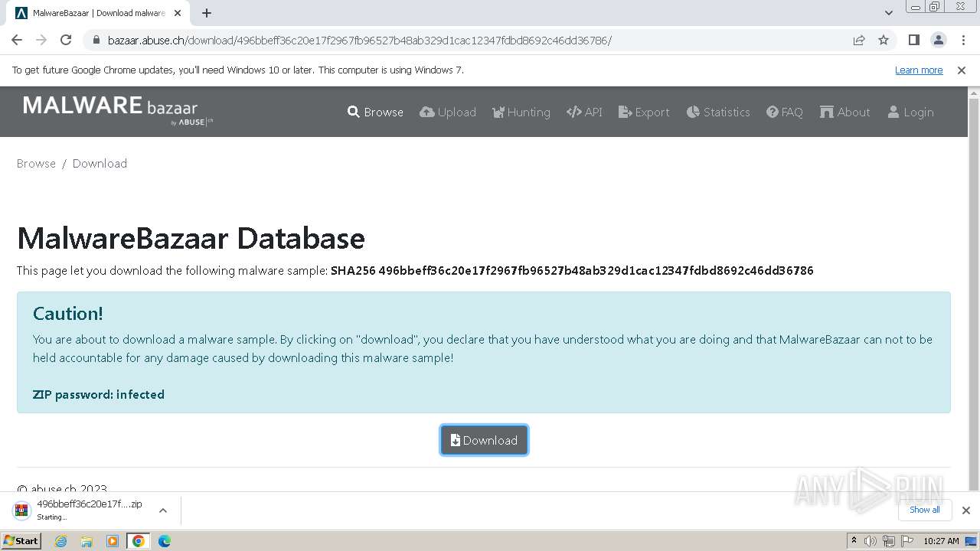Click the MalwareBazaar logo
Viewport: 980px width, 551px height.
pyautogui.click(x=118, y=110)
